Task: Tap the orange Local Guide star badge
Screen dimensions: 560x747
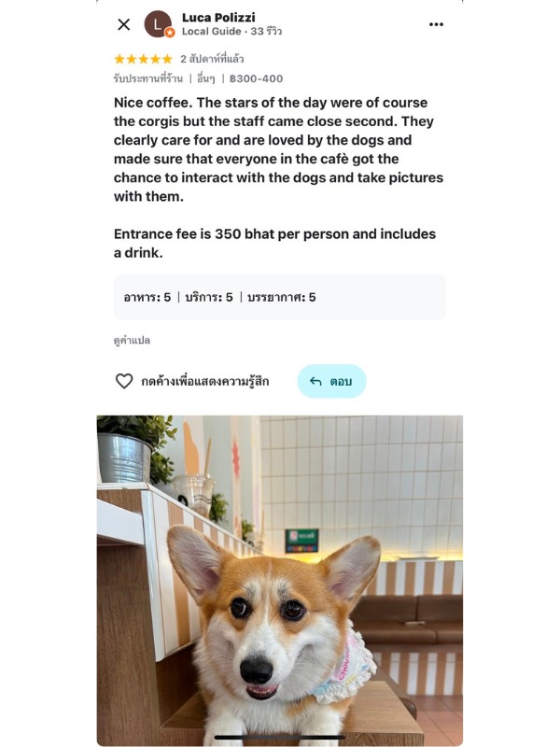Action: (170, 33)
